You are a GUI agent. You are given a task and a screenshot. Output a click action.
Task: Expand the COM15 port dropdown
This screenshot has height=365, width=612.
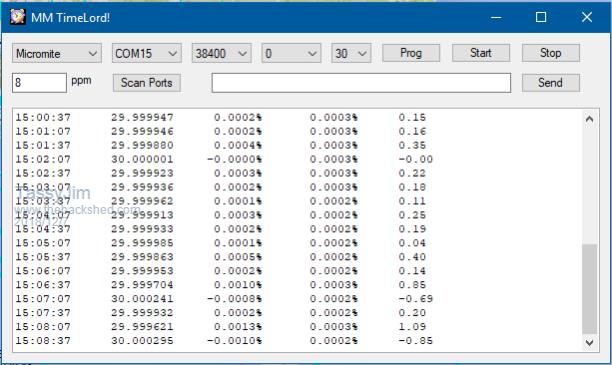tap(147, 53)
